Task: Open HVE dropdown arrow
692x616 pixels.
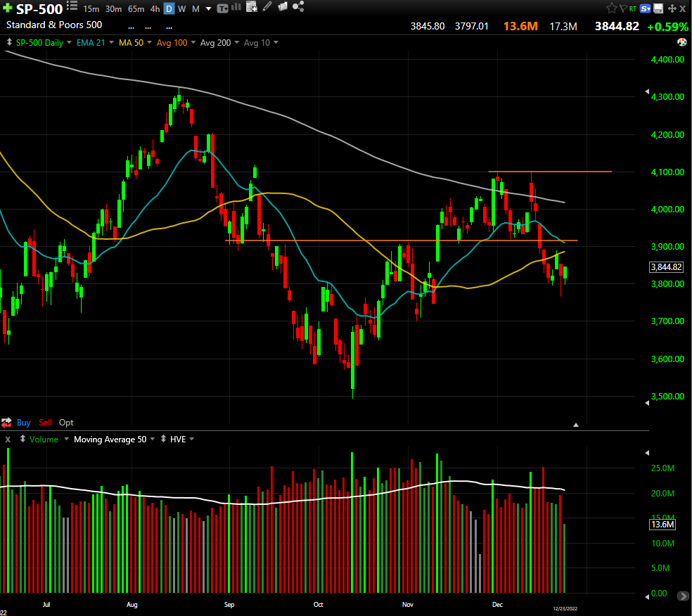Action: tap(192, 439)
